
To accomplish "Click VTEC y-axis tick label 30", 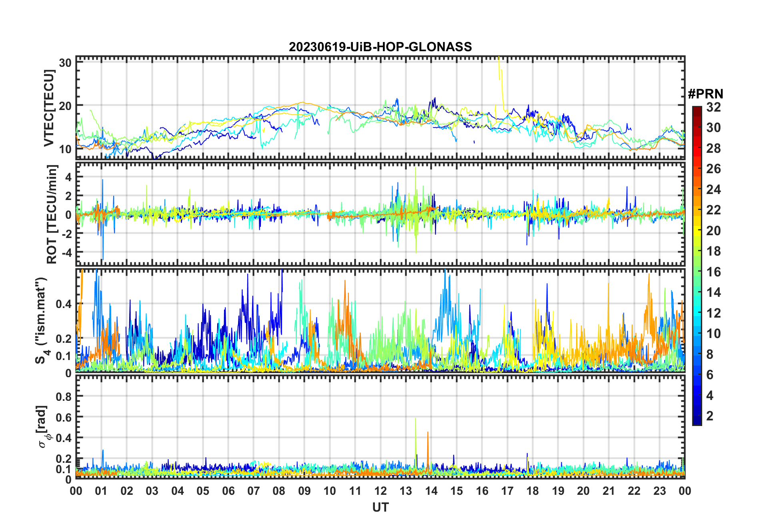I will (65, 62).
